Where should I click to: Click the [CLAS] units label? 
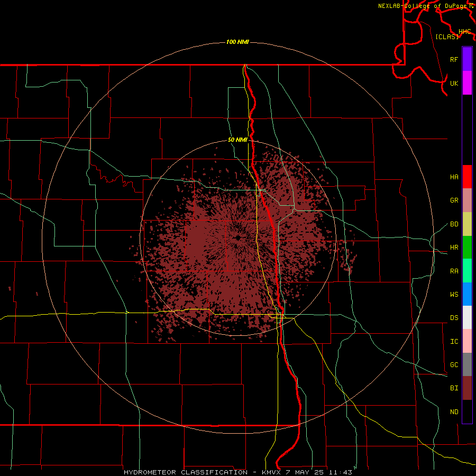447,36
